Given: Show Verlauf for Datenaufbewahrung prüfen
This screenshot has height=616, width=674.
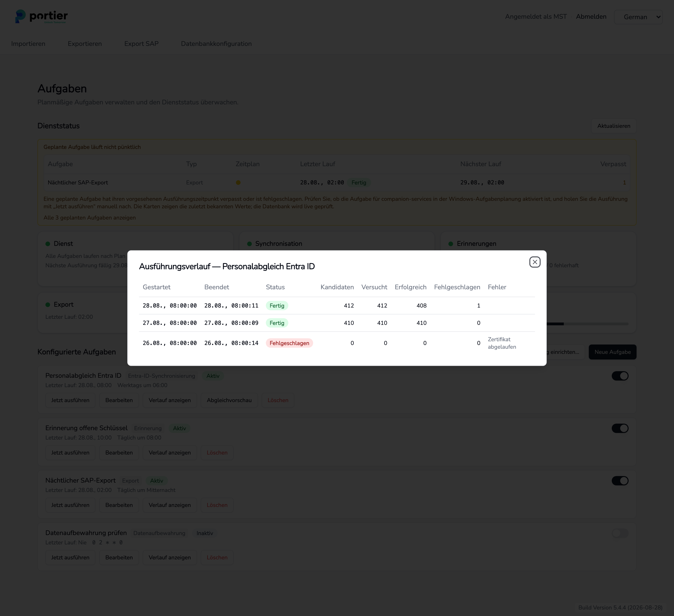Looking at the screenshot, I should 170,557.
